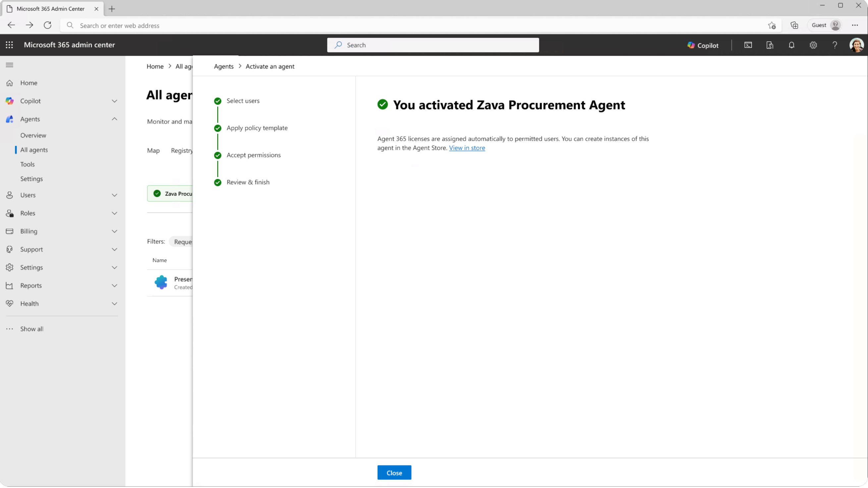Collapse the navigation menu hamburger icon
Screen dimensions: 868x488
point(9,65)
